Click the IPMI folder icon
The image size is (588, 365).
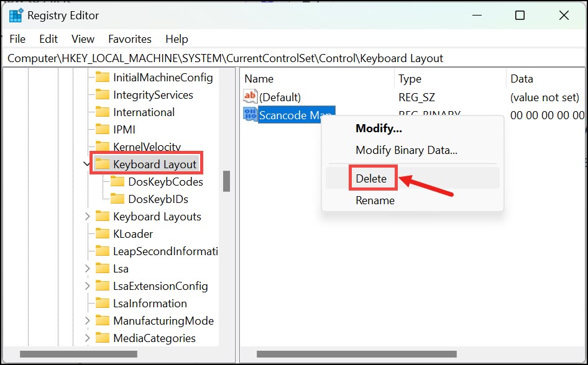[x=103, y=129]
